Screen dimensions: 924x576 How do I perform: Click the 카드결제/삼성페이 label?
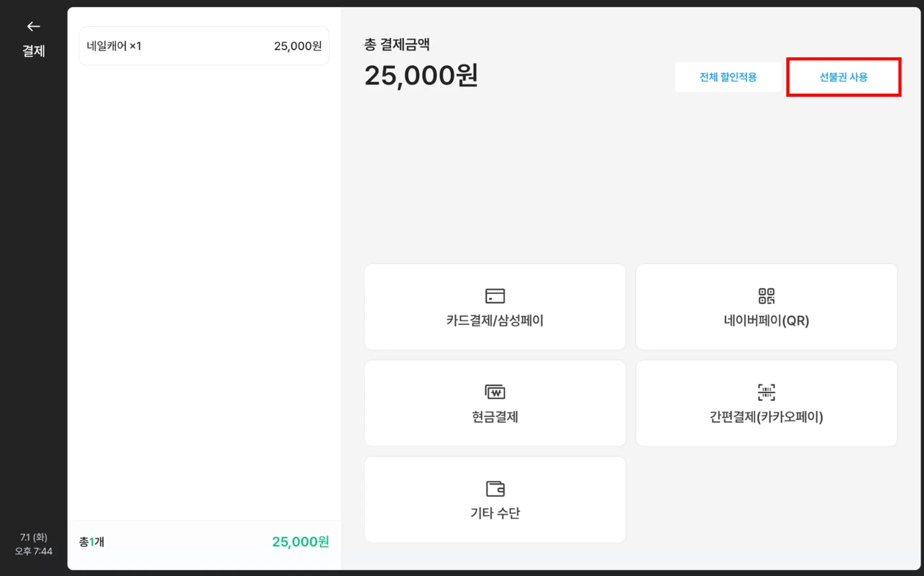point(495,321)
